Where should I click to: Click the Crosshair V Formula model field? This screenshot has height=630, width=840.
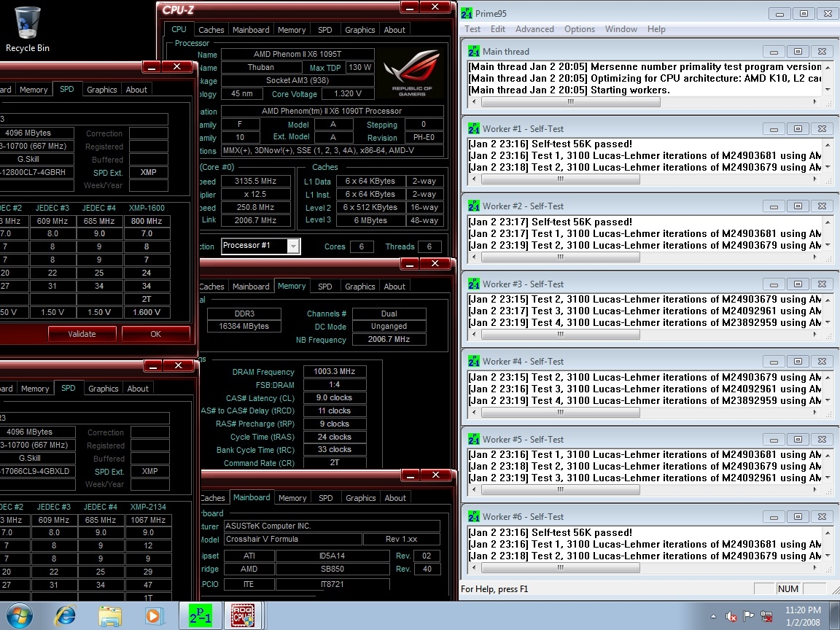tap(292, 539)
